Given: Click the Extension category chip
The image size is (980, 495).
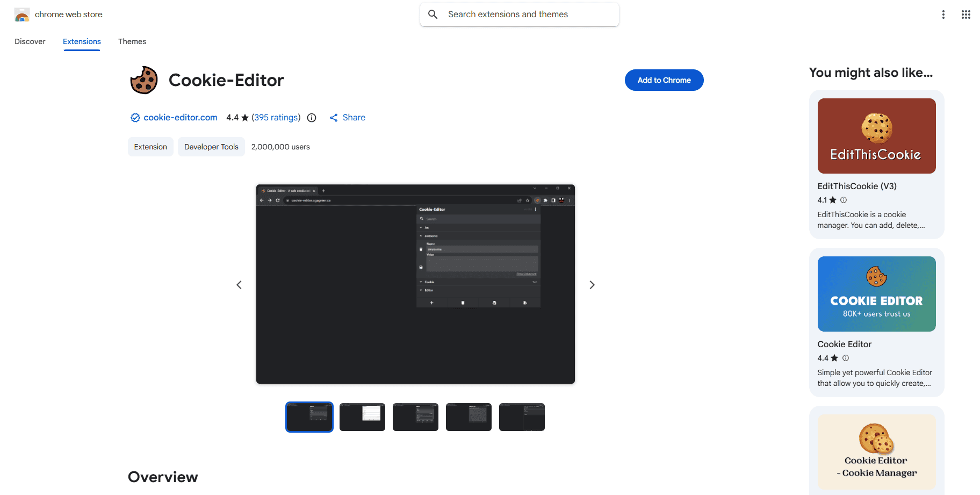Looking at the screenshot, I should click(150, 147).
